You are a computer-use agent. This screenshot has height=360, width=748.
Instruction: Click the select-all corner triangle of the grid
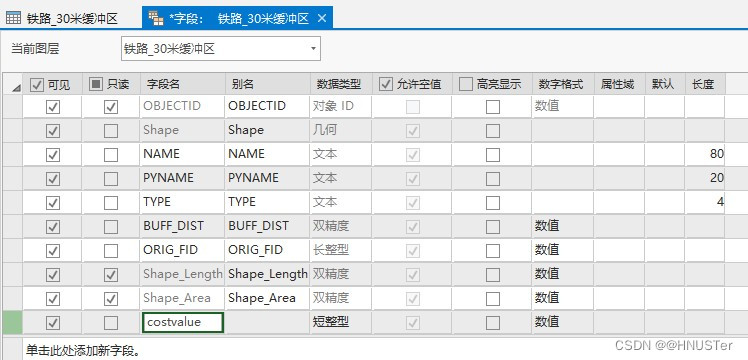17,88
